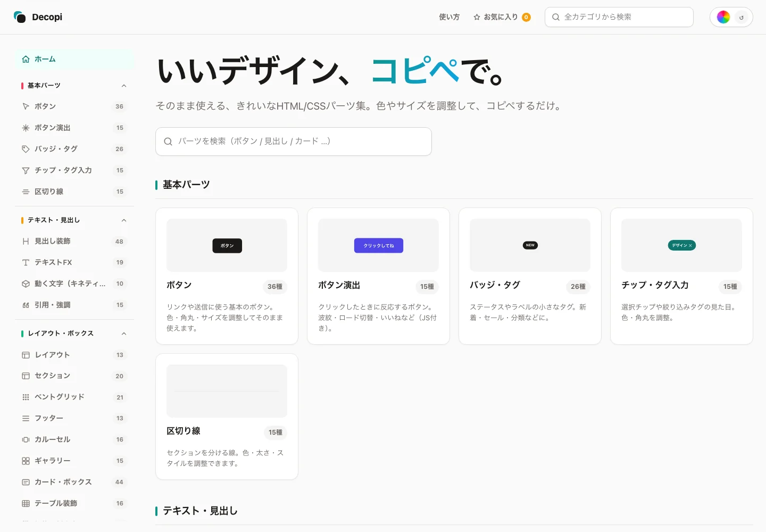The image size is (766, 532).
Task: Select 見出し装飾 in the sidebar
Action: (74, 241)
